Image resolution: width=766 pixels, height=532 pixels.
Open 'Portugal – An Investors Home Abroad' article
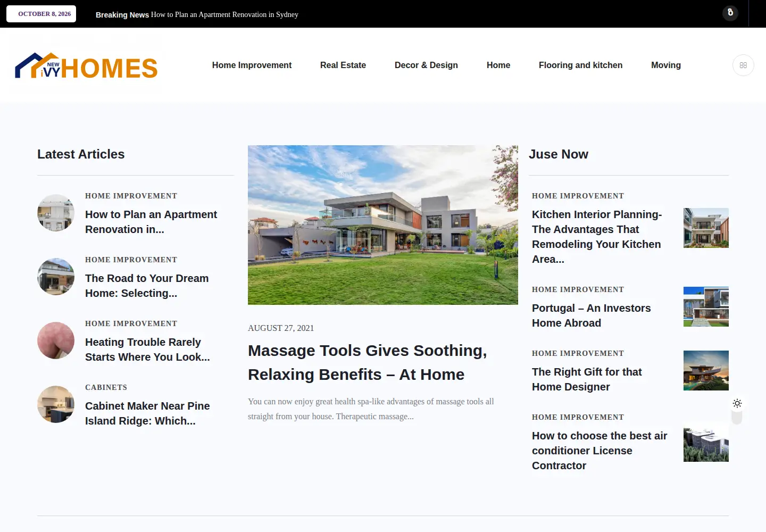[x=592, y=315]
